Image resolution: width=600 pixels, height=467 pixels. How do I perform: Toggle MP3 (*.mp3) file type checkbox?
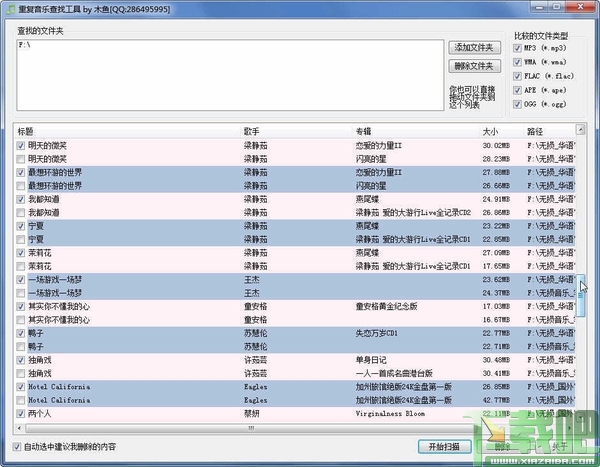(x=517, y=48)
